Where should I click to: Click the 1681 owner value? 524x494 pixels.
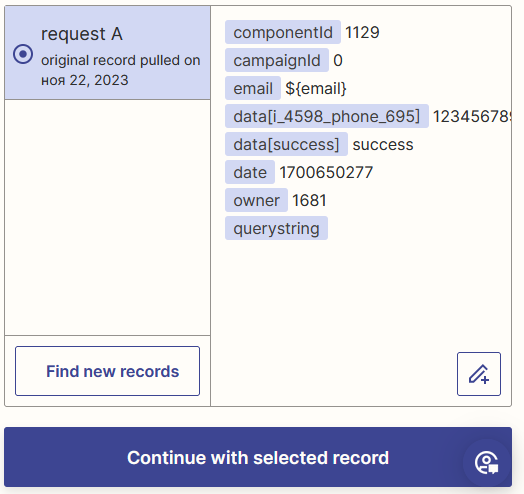point(309,201)
